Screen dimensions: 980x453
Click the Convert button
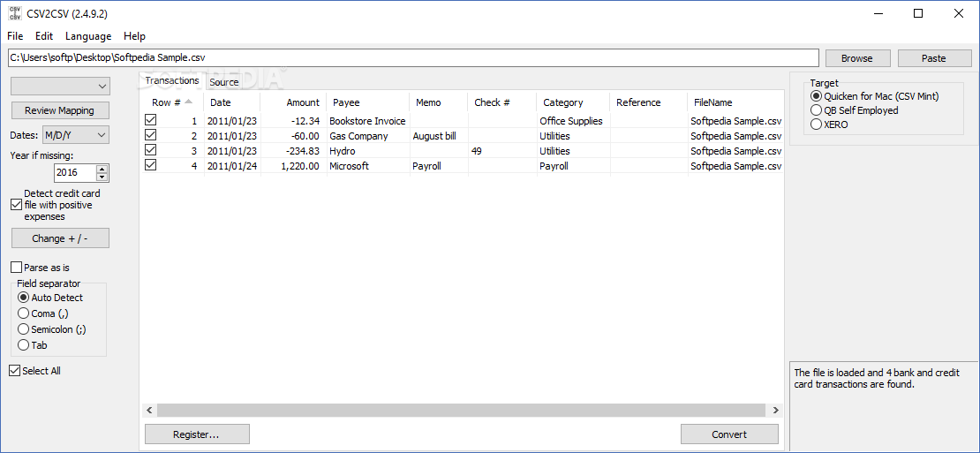coord(728,434)
